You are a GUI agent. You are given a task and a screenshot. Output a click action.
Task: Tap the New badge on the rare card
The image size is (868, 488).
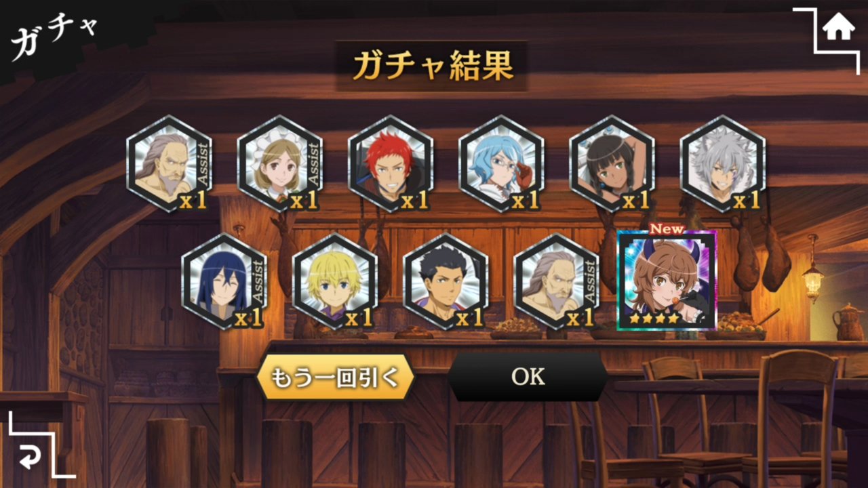[667, 229]
